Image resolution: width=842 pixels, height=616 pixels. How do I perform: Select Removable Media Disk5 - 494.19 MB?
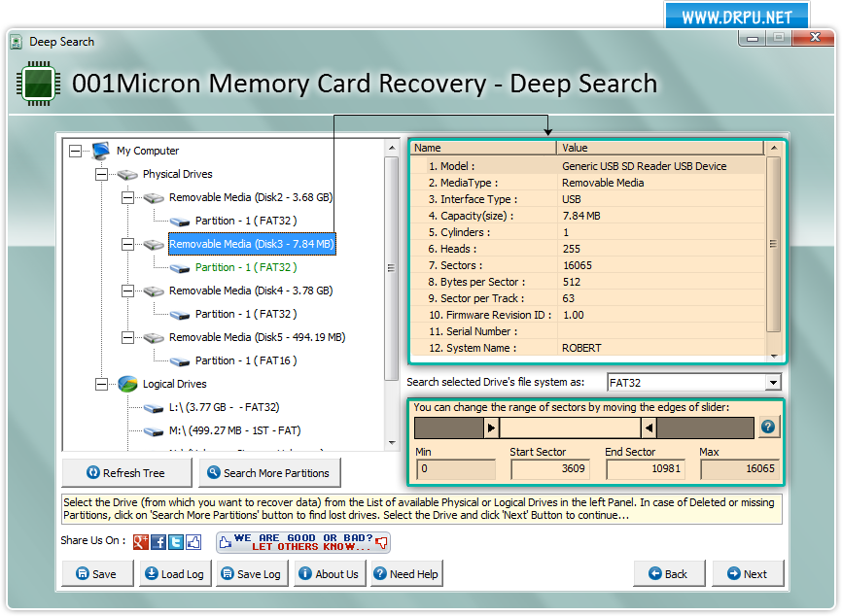(258, 337)
